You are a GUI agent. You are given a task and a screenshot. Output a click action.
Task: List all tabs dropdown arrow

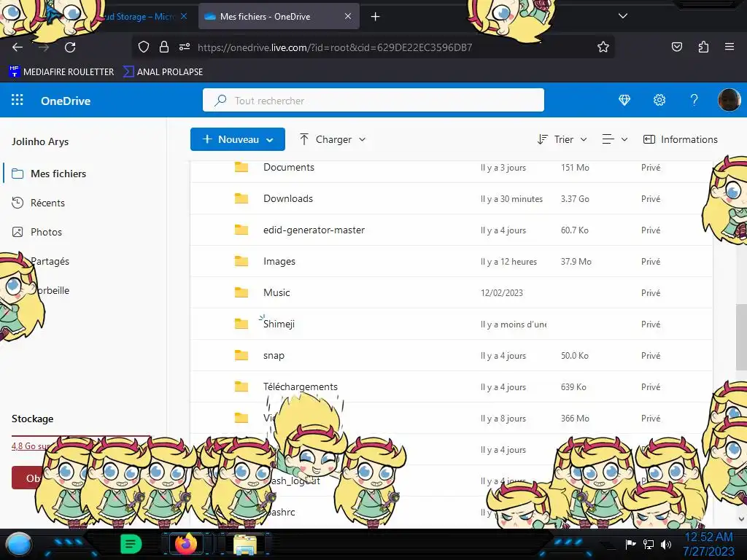pos(623,16)
